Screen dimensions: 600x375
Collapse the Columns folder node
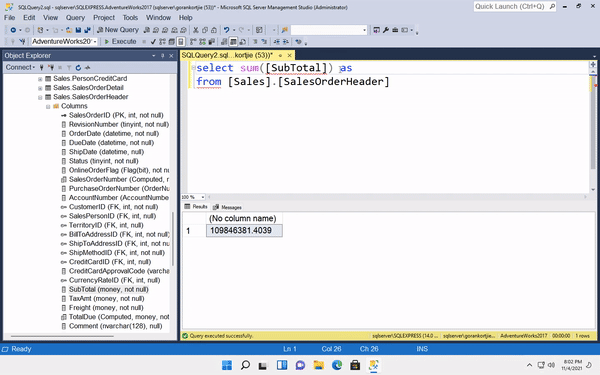click(48, 106)
